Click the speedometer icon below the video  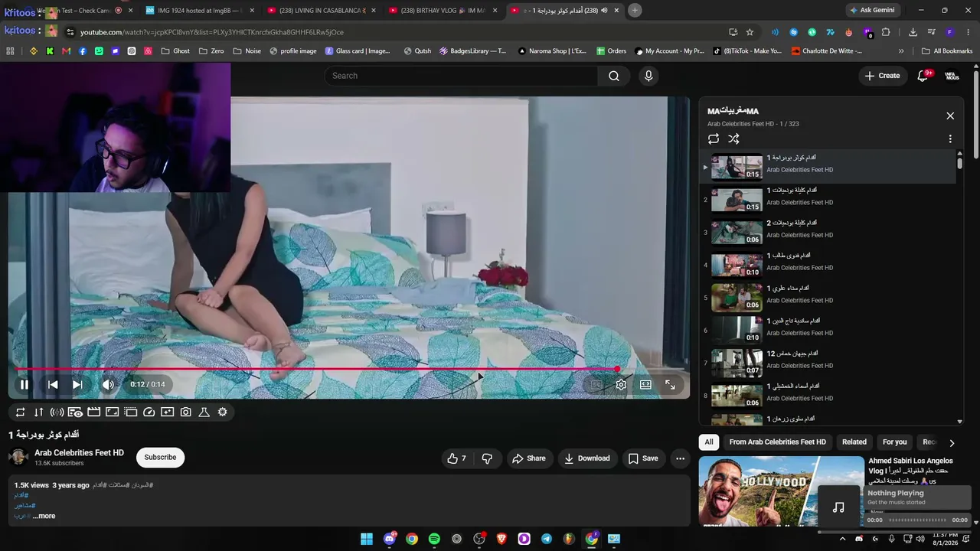point(149,412)
